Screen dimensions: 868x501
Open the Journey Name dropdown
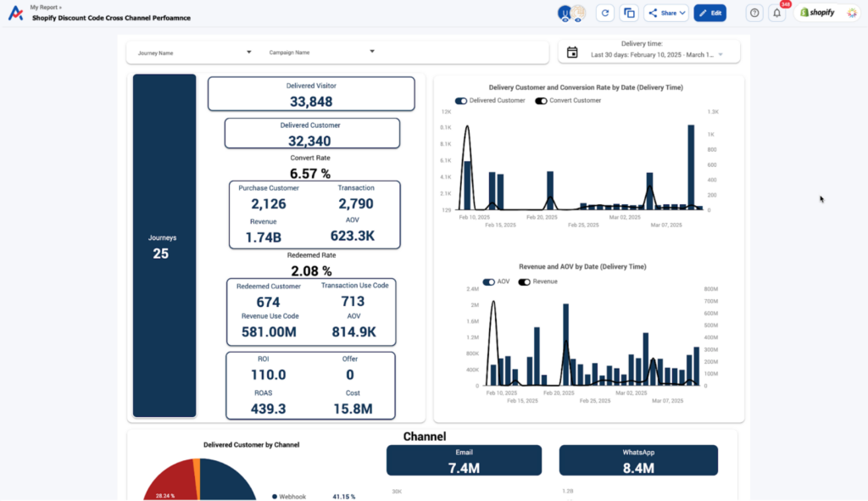(x=194, y=53)
